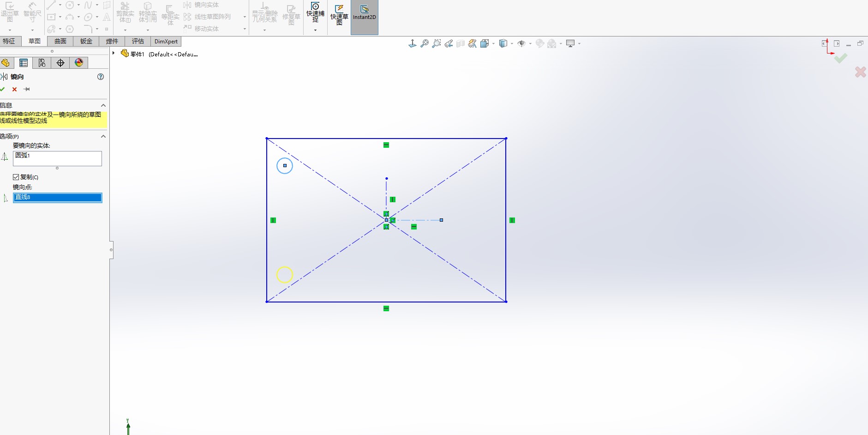This screenshot has width=868, height=435.
Task: Toggle the Instant2D button
Action: [365, 17]
